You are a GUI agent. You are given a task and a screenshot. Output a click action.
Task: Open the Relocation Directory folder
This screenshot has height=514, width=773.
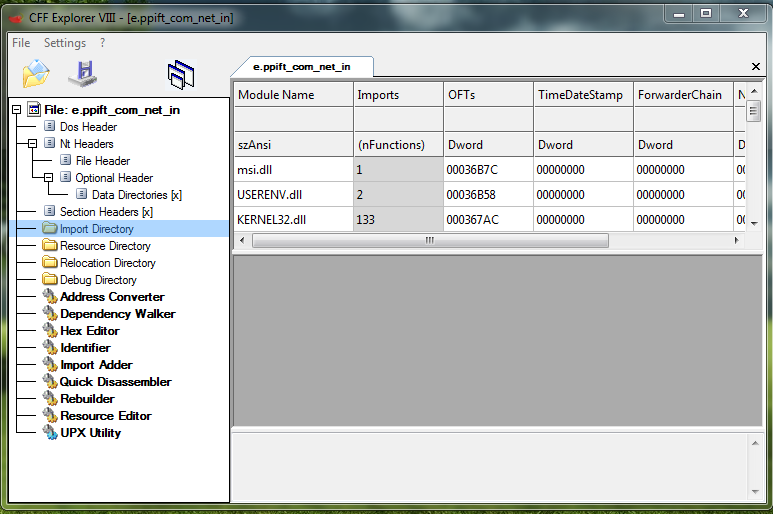click(107, 263)
